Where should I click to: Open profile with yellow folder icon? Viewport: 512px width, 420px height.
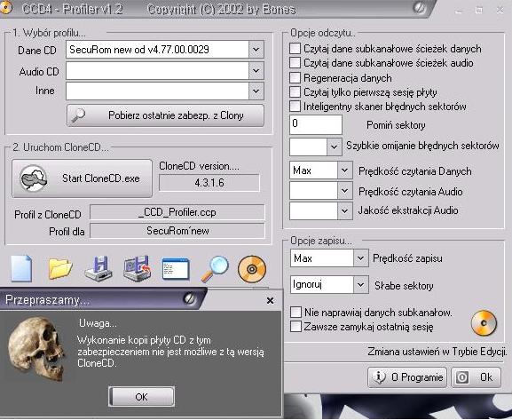pos(59,269)
